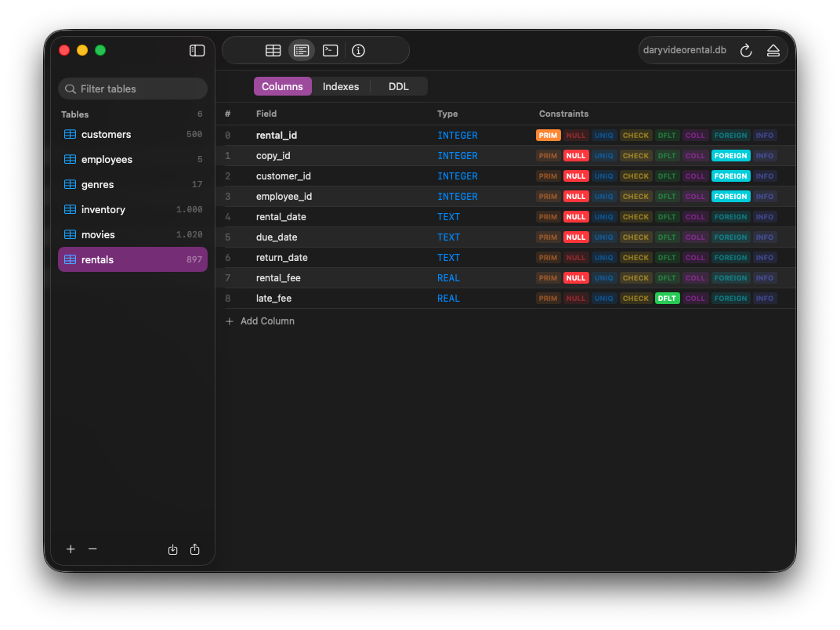
Task: Toggle the sidebar panel icon
Action: (x=197, y=50)
